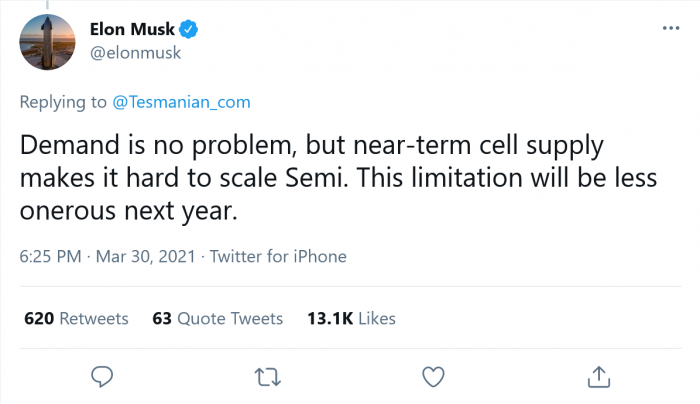The height and width of the screenshot is (404, 700).
Task: Click the reply speech bubble icon
Action: [100, 376]
